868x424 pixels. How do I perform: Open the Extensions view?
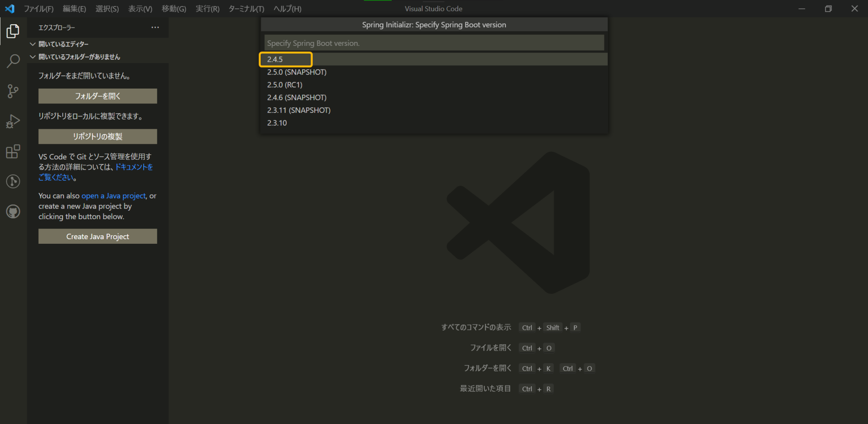(x=13, y=151)
